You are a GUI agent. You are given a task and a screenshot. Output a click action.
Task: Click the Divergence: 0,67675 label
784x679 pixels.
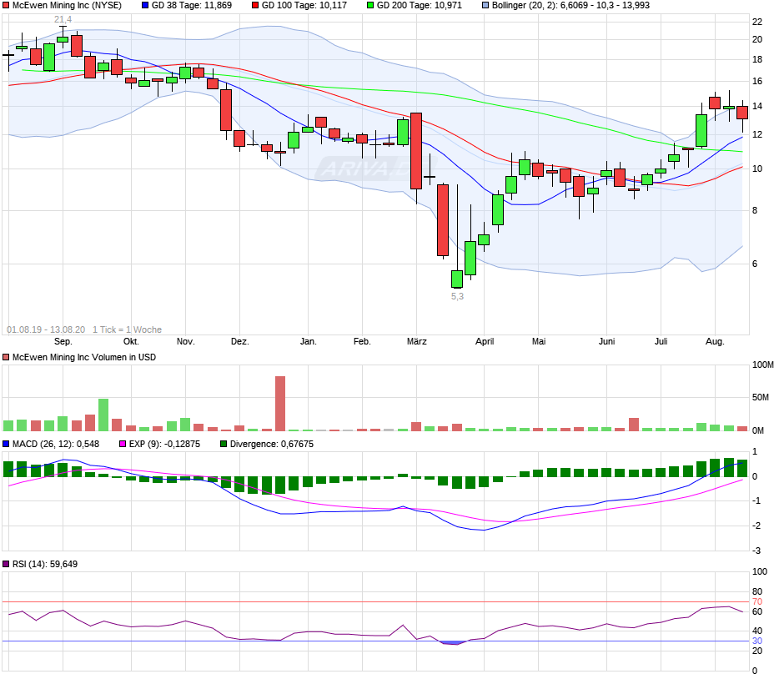272,444
